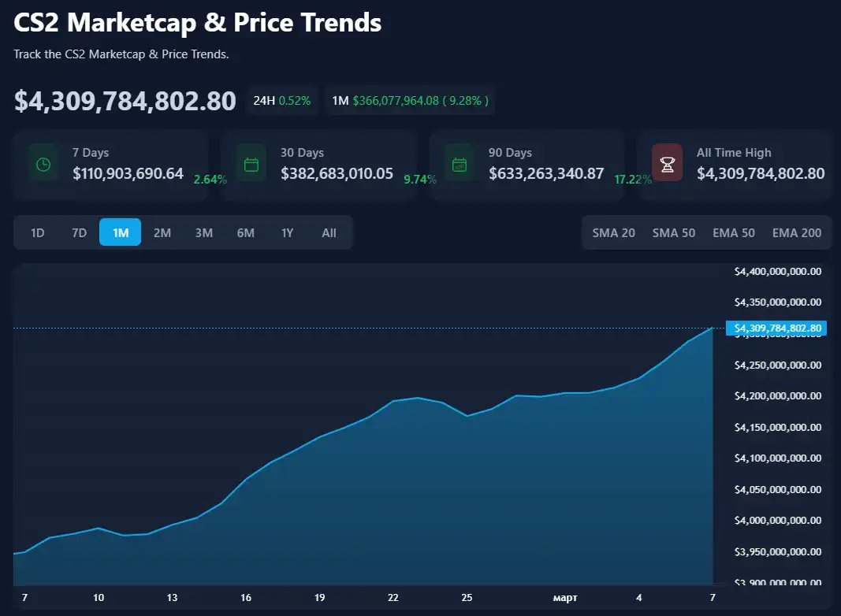Click the 7 Days clock icon
This screenshot has height=616, width=841.
tap(43, 163)
